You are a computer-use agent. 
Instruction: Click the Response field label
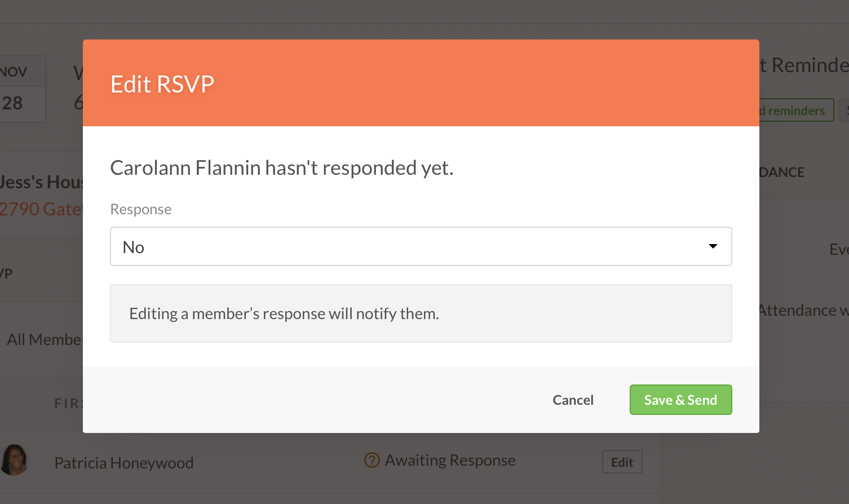(x=141, y=209)
